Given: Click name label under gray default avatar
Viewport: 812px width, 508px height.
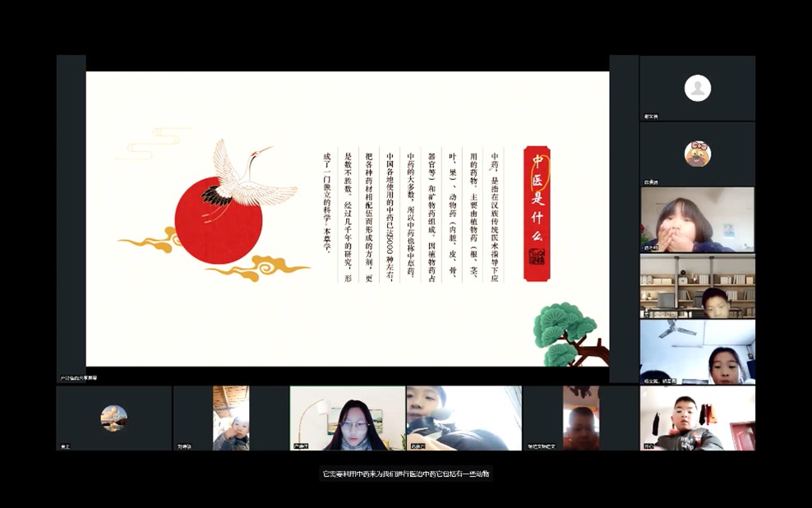Looking at the screenshot, I should [x=652, y=117].
